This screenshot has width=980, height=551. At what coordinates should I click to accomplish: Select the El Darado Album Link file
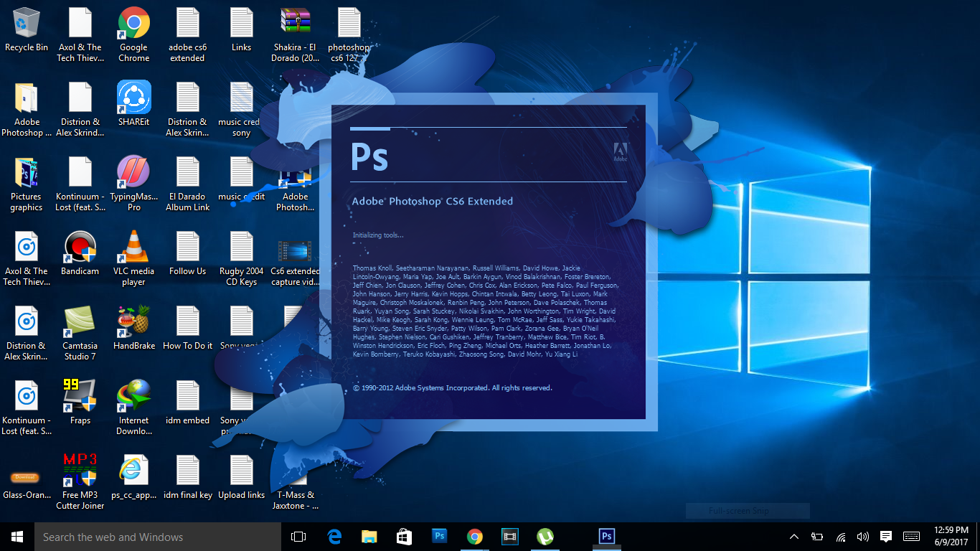point(188,184)
